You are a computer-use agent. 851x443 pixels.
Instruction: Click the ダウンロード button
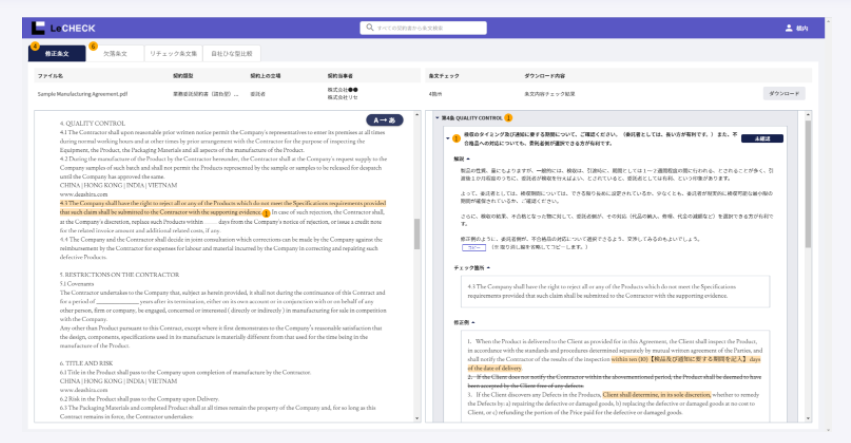point(783,93)
